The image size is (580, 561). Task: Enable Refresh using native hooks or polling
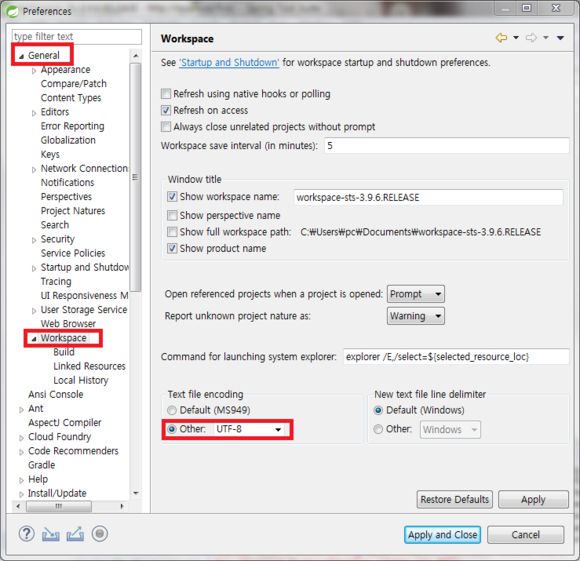[166, 94]
